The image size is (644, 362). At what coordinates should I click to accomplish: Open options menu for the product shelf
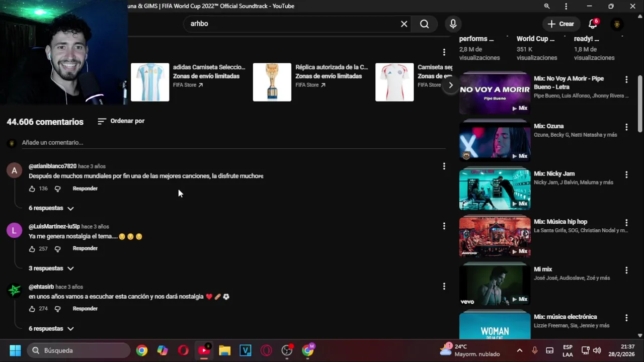coord(444,52)
